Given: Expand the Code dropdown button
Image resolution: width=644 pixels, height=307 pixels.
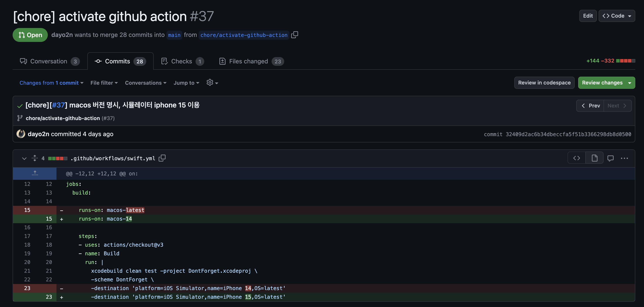Looking at the screenshot, I should [616, 16].
